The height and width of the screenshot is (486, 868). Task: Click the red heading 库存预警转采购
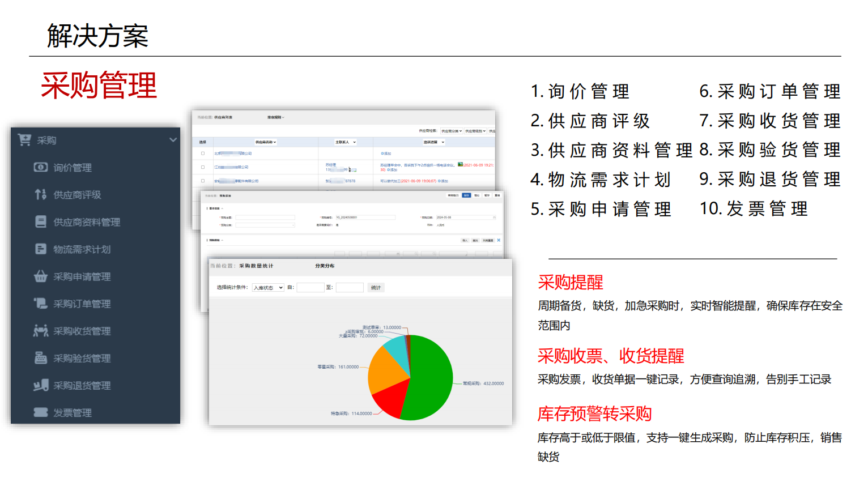click(x=594, y=413)
